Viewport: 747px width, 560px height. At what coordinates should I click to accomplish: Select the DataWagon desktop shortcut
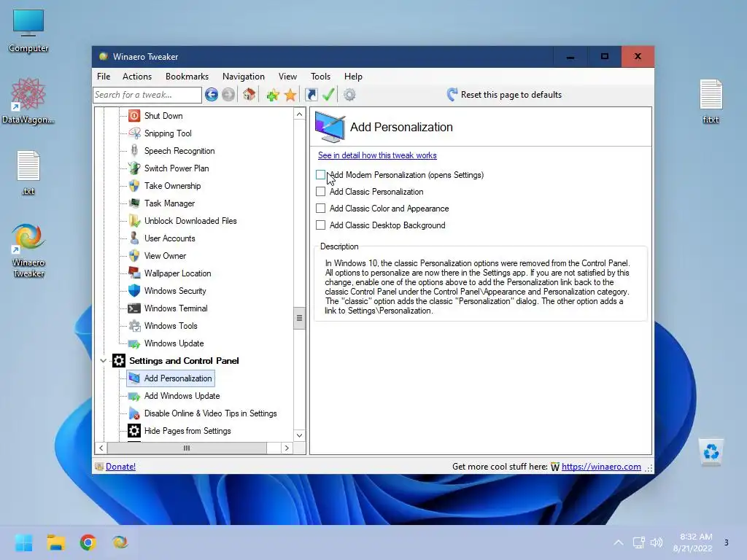click(x=28, y=101)
